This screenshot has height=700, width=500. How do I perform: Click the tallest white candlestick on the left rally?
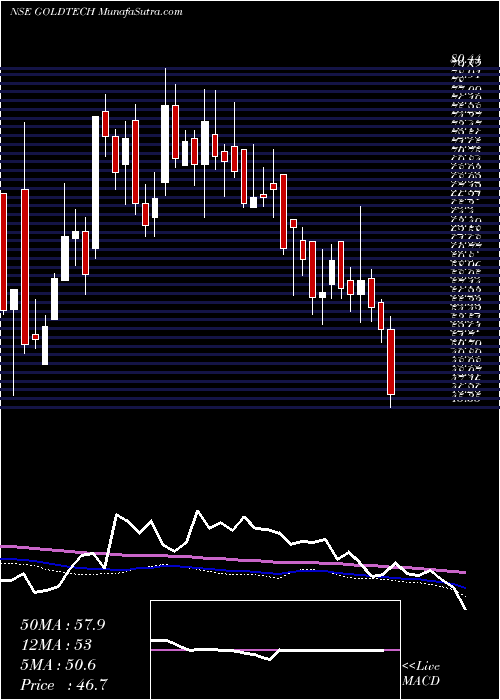coord(96,183)
